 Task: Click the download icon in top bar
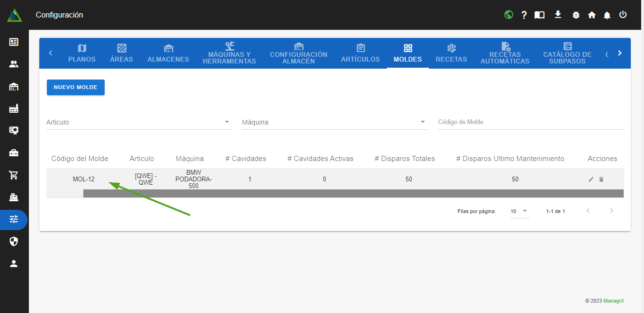558,15
